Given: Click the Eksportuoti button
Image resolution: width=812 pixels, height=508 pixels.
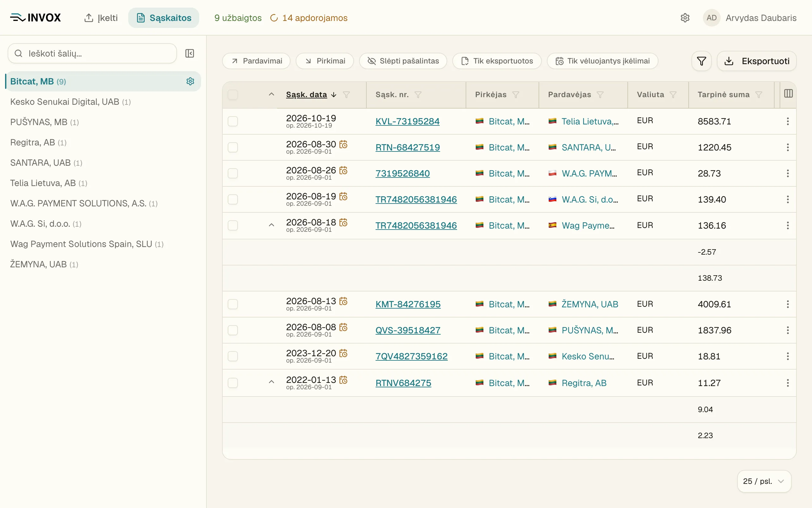Looking at the screenshot, I should pyautogui.click(x=756, y=61).
